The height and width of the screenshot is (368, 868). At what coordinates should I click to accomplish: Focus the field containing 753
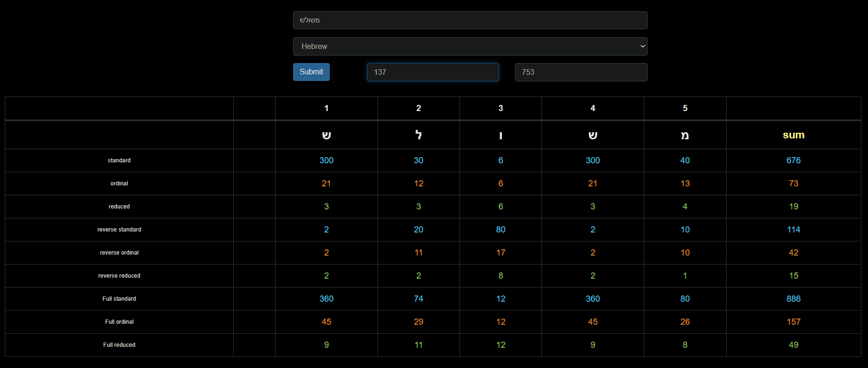pos(581,72)
